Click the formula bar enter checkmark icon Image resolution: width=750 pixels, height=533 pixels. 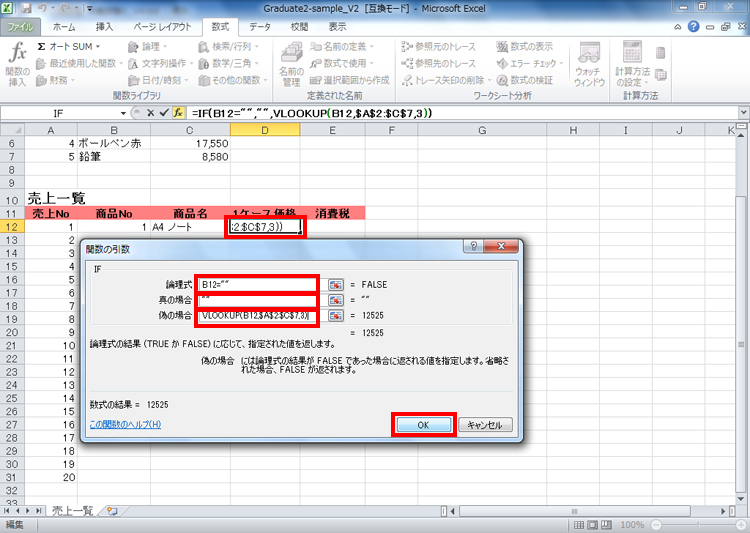point(164,113)
